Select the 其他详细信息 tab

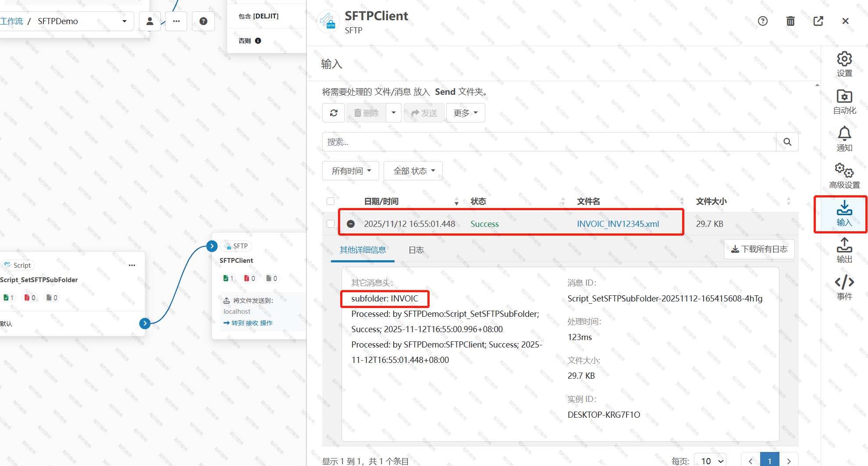click(363, 250)
